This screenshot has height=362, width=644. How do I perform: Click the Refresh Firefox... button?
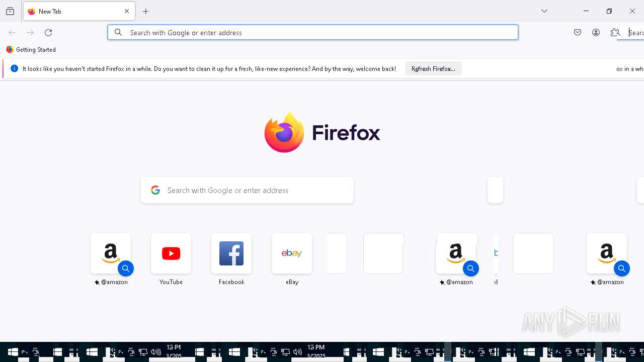tap(433, 69)
